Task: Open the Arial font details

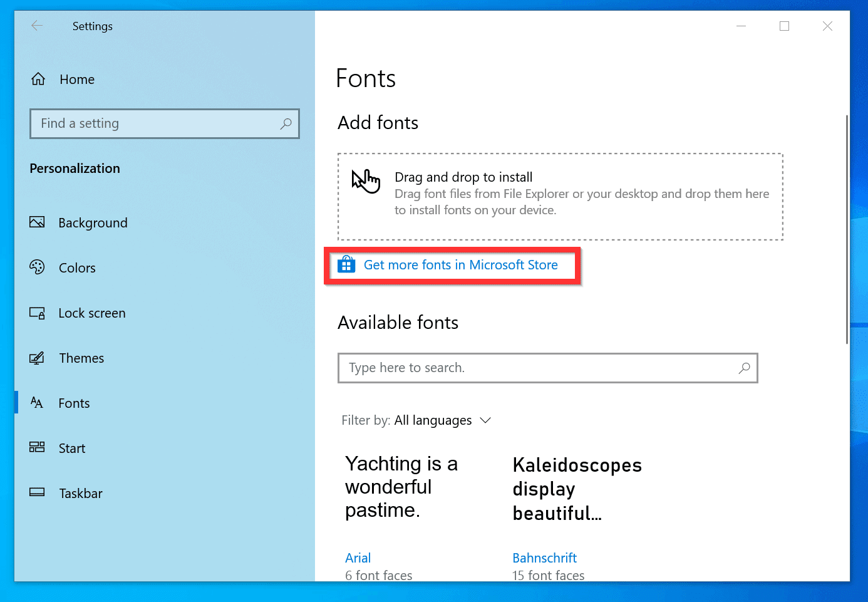Action: pyautogui.click(x=358, y=558)
